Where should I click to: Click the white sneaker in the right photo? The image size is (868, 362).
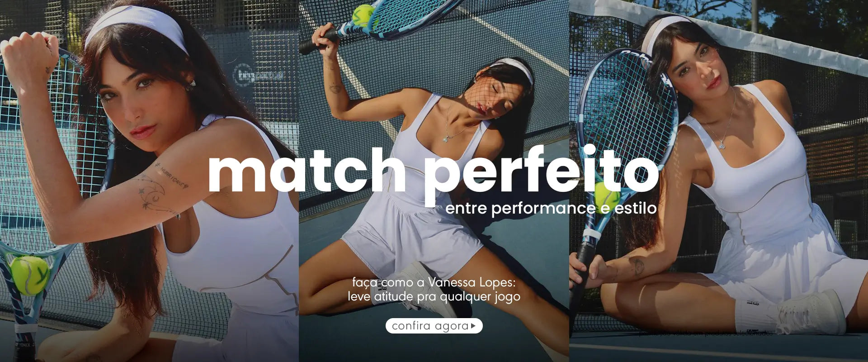pyautogui.click(x=811, y=311)
